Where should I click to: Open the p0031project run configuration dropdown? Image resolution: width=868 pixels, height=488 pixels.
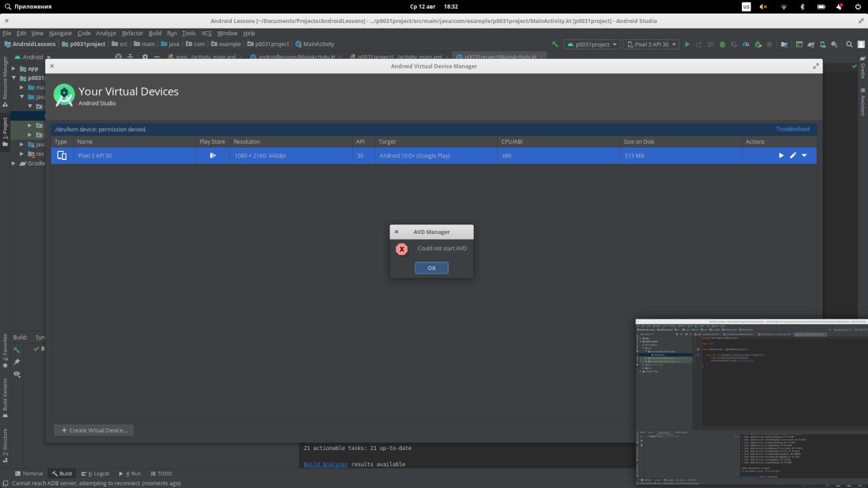591,44
